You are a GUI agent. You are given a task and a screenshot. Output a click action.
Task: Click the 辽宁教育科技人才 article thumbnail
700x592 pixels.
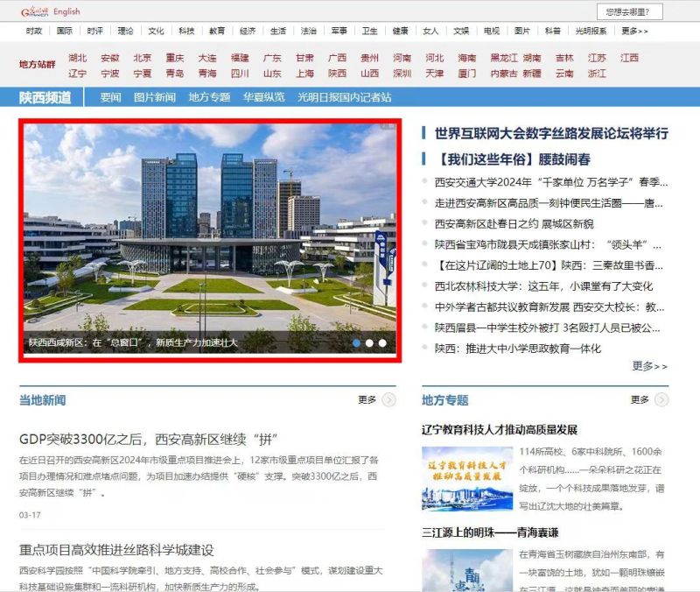[x=466, y=476]
